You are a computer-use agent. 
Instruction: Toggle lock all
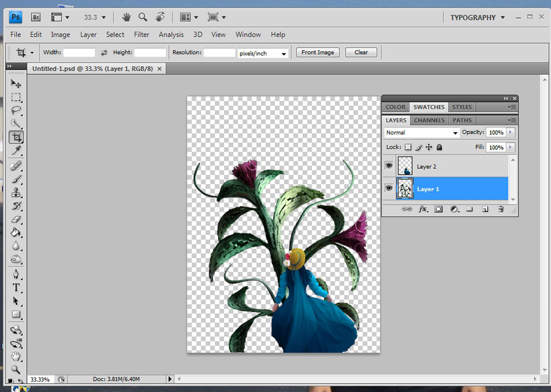point(439,147)
